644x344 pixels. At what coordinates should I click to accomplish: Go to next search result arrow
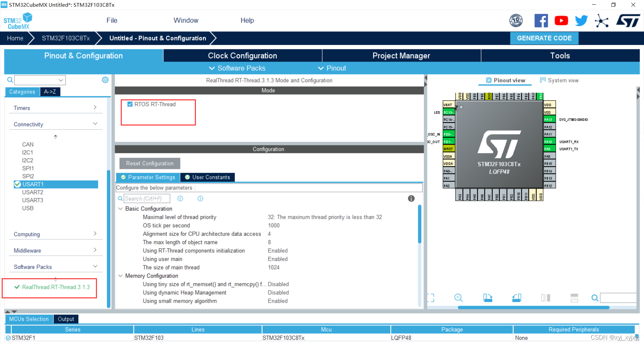tap(200, 198)
